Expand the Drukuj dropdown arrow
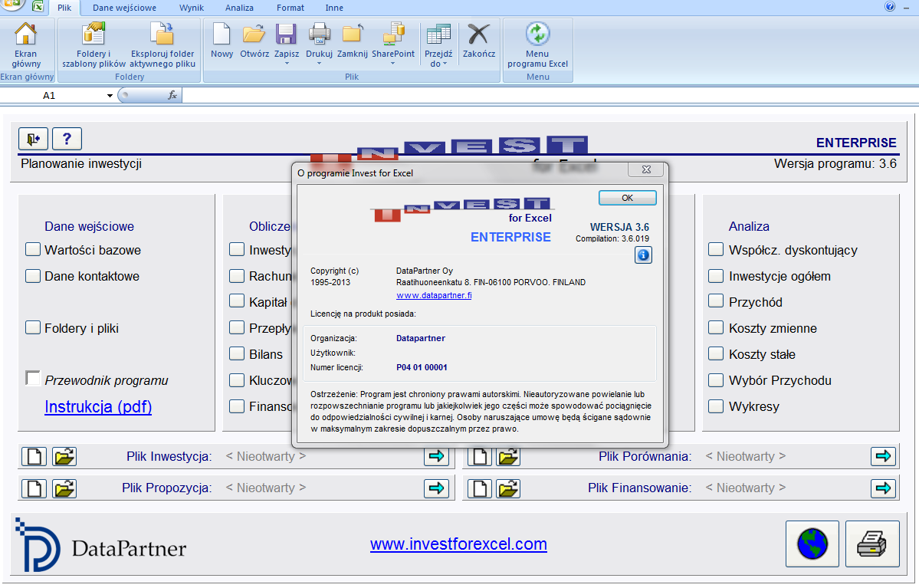Screen dimensions: 919x588 (x=320, y=64)
